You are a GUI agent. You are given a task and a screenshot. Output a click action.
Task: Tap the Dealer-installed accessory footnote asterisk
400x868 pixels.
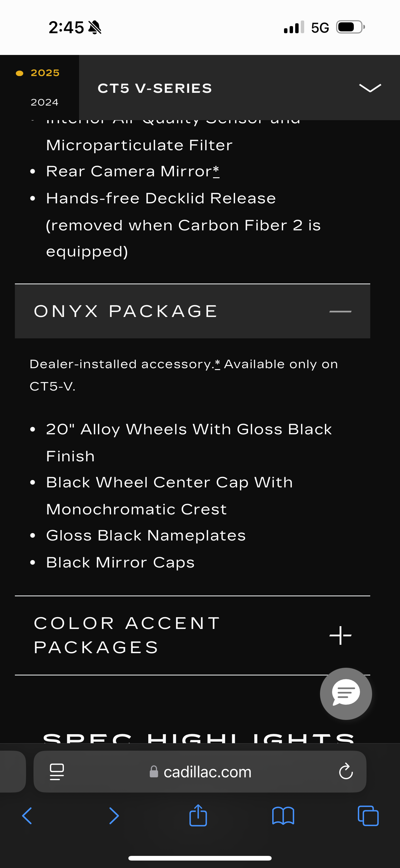(x=217, y=364)
